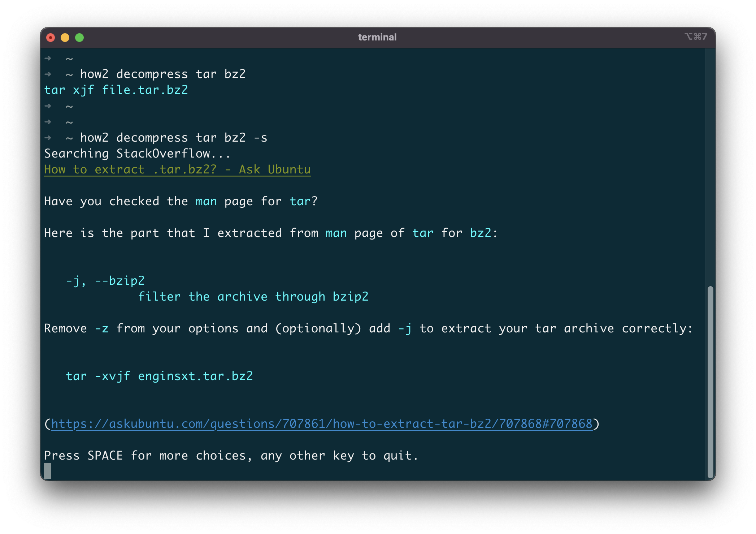The width and height of the screenshot is (756, 534).
Task: Click the 'Press SPACE for more choices' prompt
Action: [x=231, y=455]
